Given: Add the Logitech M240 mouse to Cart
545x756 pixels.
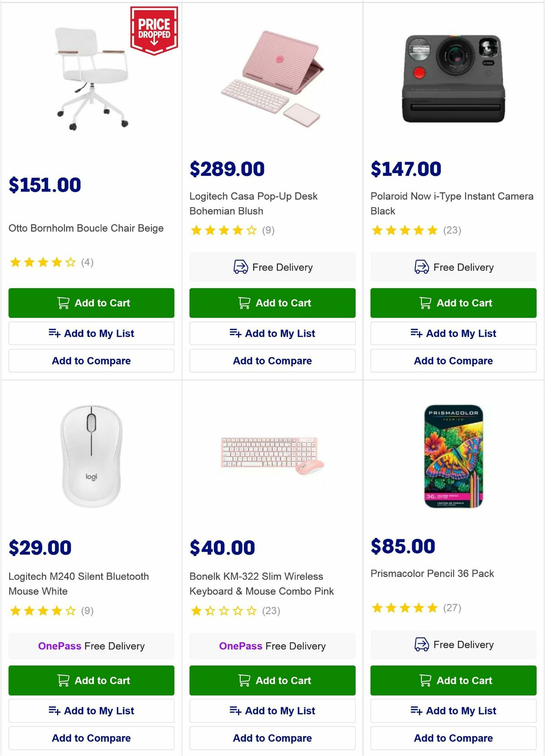Looking at the screenshot, I should [91, 681].
